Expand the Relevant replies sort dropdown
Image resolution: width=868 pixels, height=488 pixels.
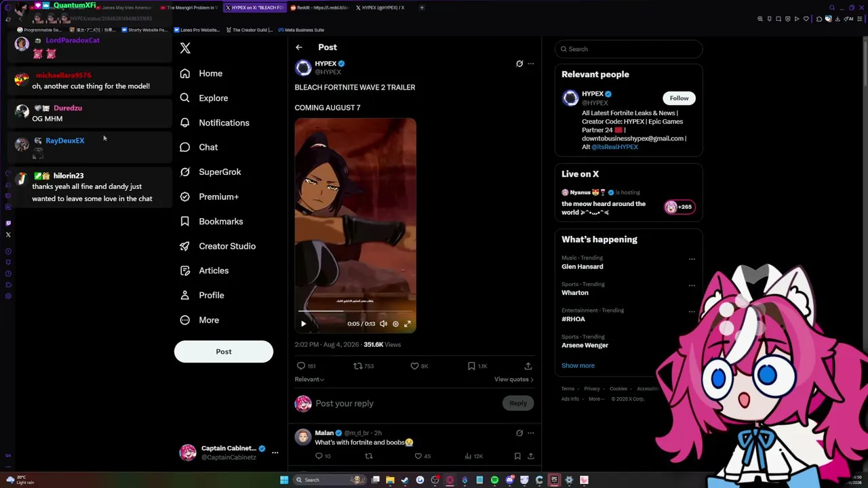(309, 380)
